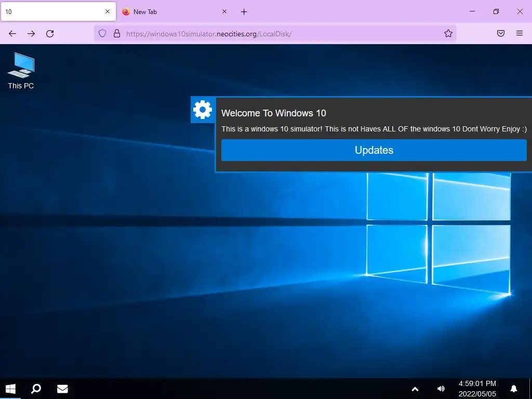View site security padlock info
The height and width of the screenshot is (399, 532).
(x=117, y=33)
